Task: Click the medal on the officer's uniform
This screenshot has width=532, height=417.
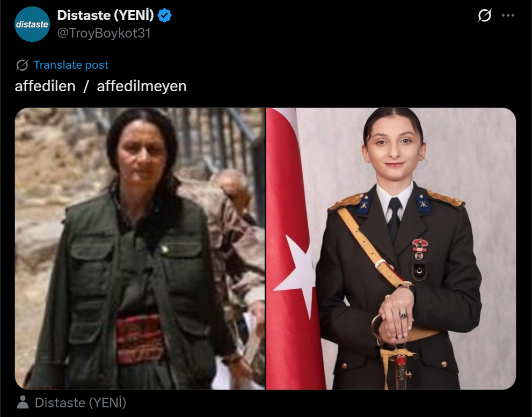Action: click(x=420, y=245)
